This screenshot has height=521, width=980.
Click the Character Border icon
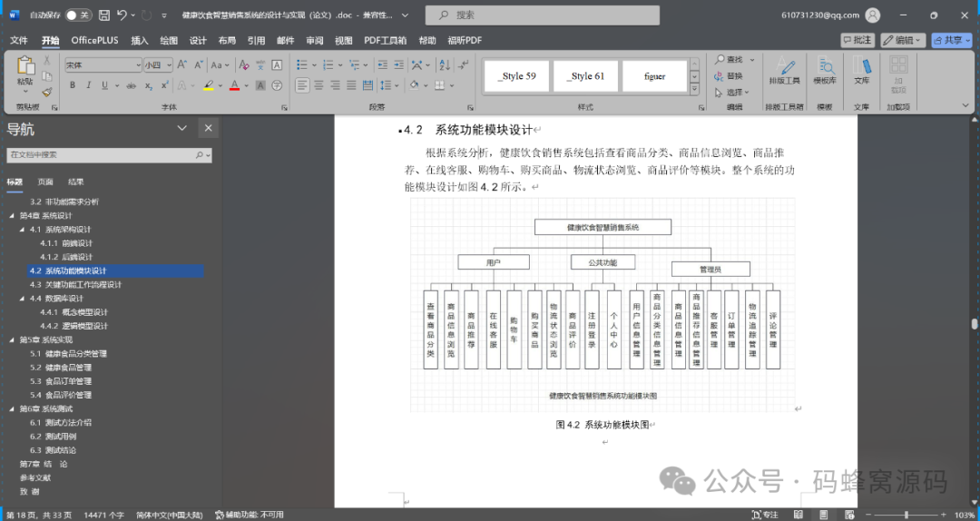click(x=277, y=64)
